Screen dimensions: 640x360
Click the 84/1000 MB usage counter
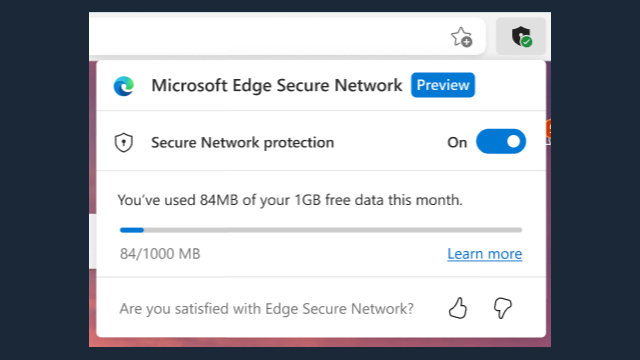click(x=160, y=254)
